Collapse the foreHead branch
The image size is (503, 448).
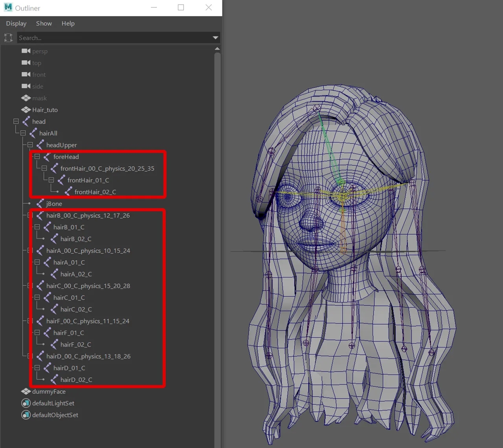(37, 156)
